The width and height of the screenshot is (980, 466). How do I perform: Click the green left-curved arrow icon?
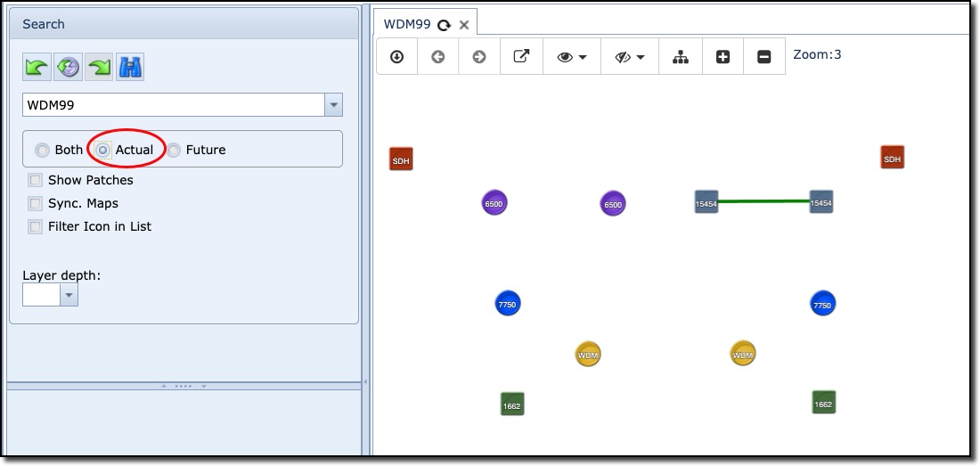click(37, 67)
